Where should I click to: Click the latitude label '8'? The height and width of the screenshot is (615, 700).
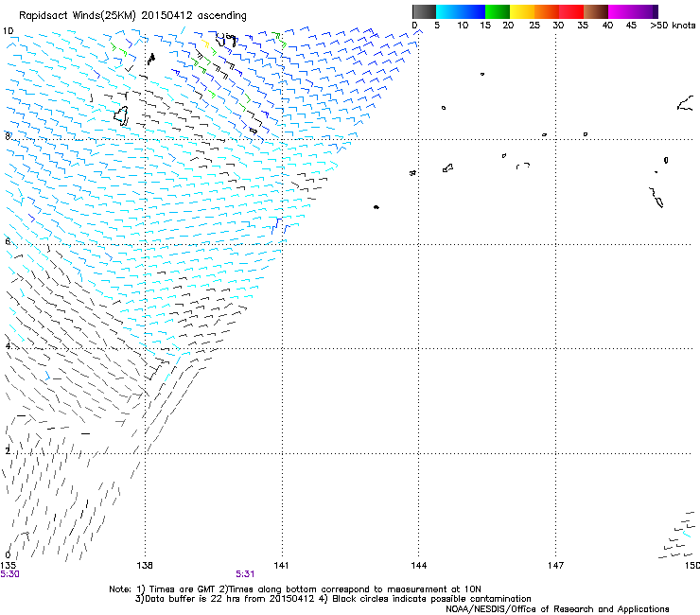coord(8,136)
